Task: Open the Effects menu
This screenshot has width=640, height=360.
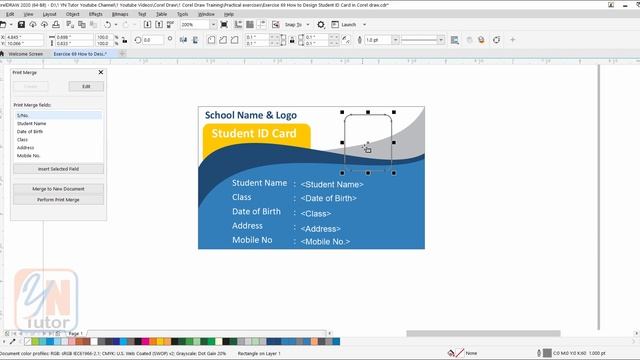Action: pyautogui.click(x=96, y=14)
